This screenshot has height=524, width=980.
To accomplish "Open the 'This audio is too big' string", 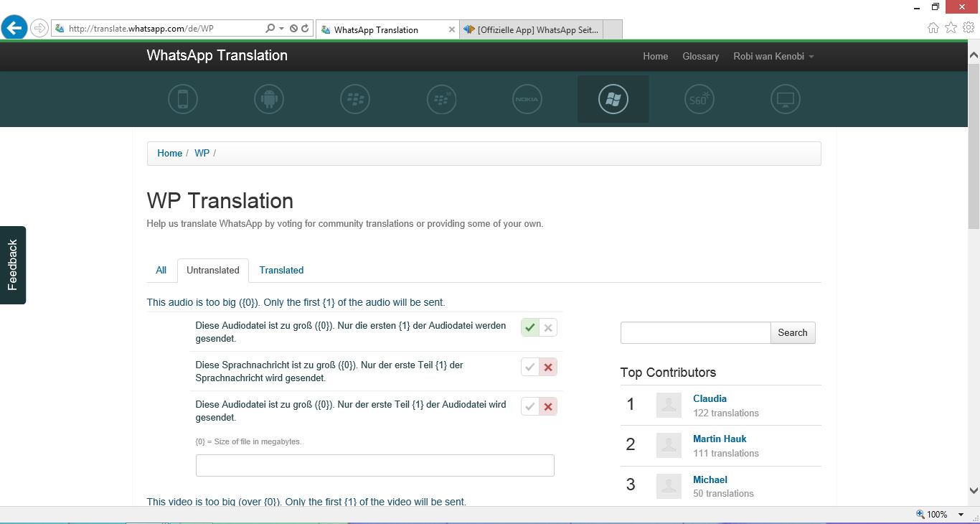I will [296, 302].
